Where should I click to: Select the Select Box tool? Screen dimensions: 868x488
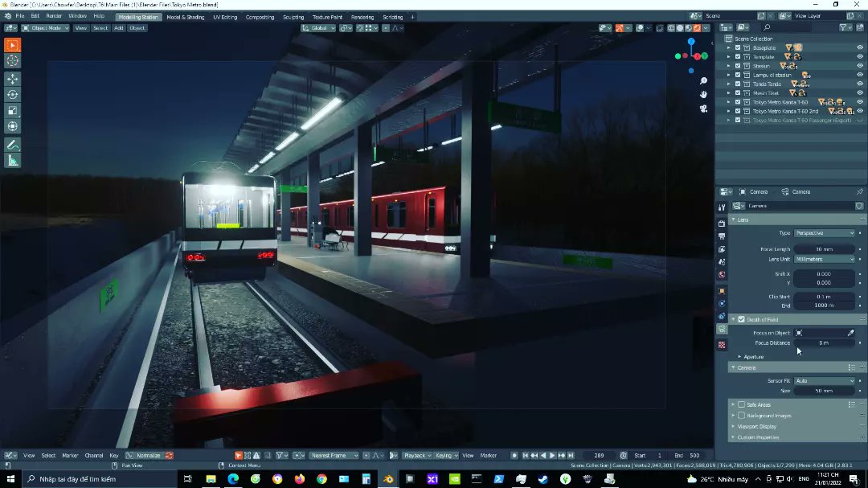[x=12, y=45]
